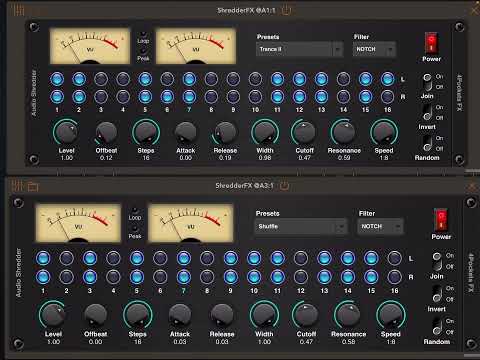Click Resonance knob in top shredder

[x=344, y=132]
